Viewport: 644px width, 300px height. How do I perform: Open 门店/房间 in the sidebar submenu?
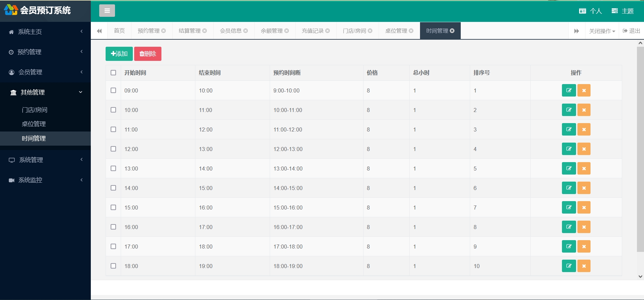tap(35, 110)
